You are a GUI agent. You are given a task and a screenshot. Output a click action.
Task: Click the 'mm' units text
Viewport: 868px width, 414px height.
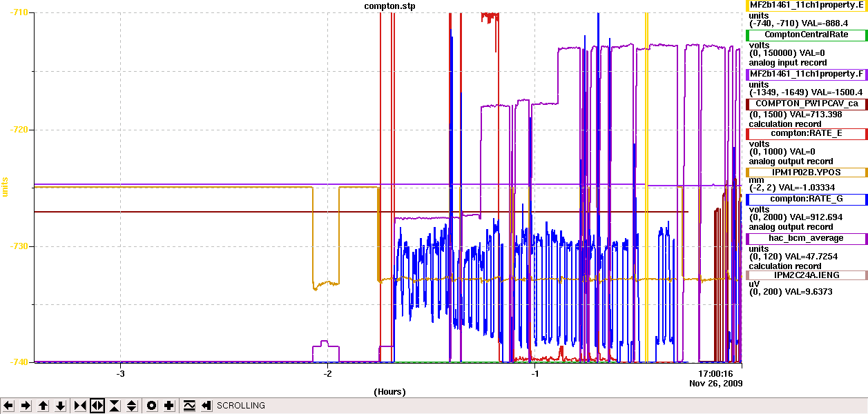pos(756,181)
